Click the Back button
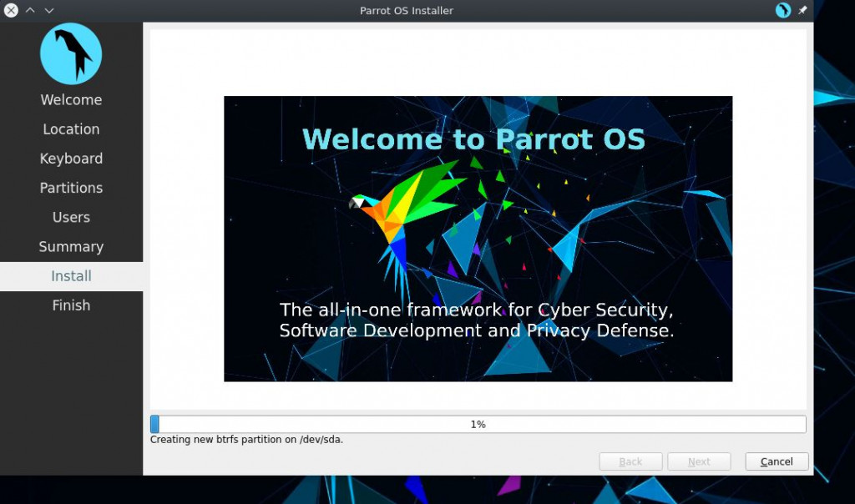 [631, 461]
